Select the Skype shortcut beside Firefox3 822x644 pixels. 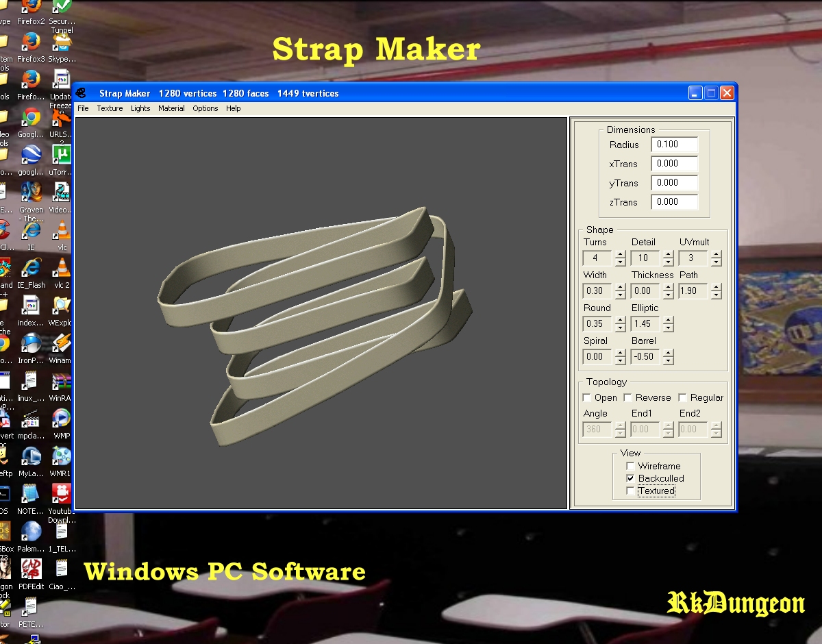(62, 48)
